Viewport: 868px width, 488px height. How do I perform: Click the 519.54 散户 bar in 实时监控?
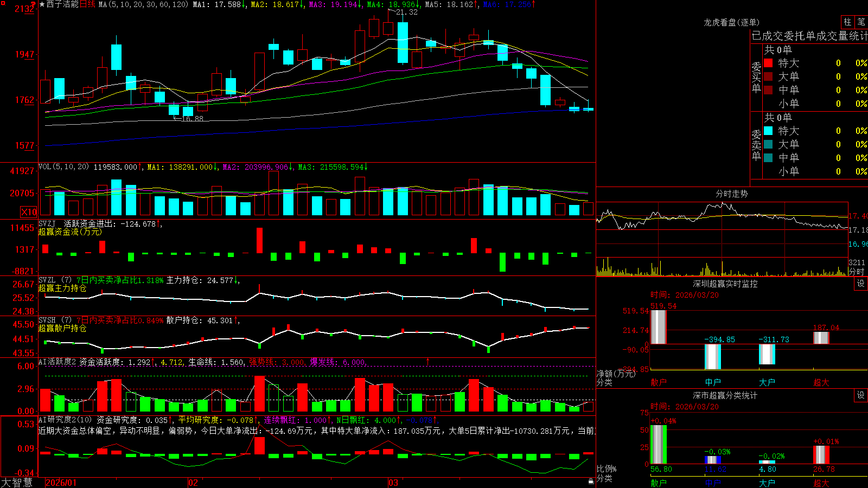click(x=658, y=327)
